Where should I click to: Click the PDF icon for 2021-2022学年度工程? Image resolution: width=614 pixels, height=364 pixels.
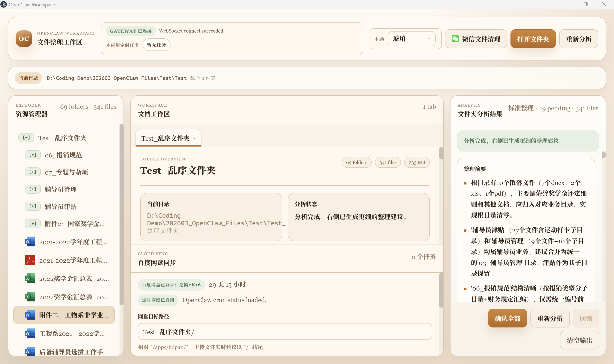30,260
